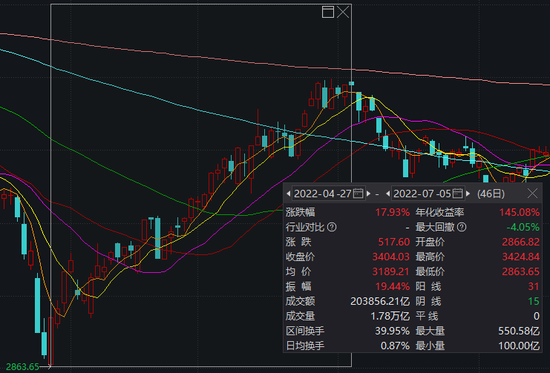Select the -4.05% 最大回撤 value

coord(523,227)
